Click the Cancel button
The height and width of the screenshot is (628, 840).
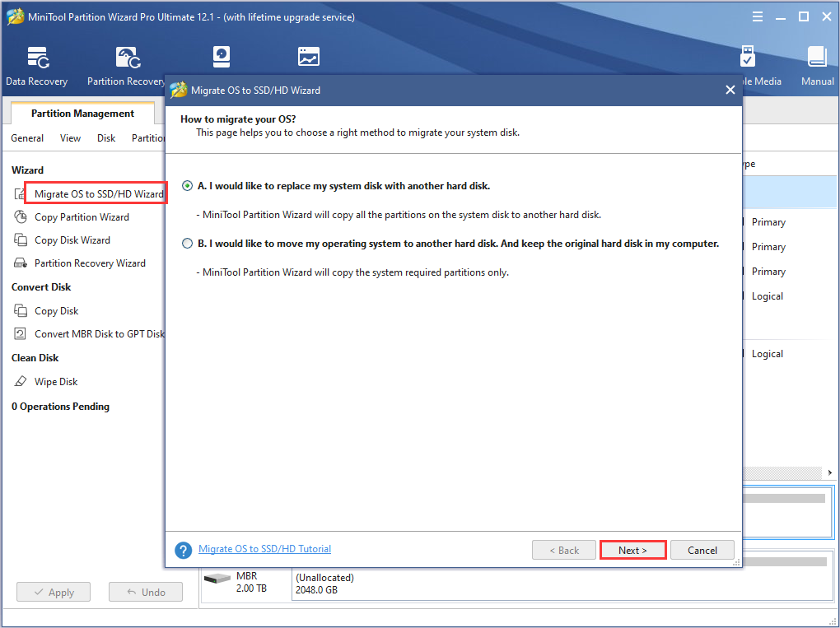coord(702,551)
